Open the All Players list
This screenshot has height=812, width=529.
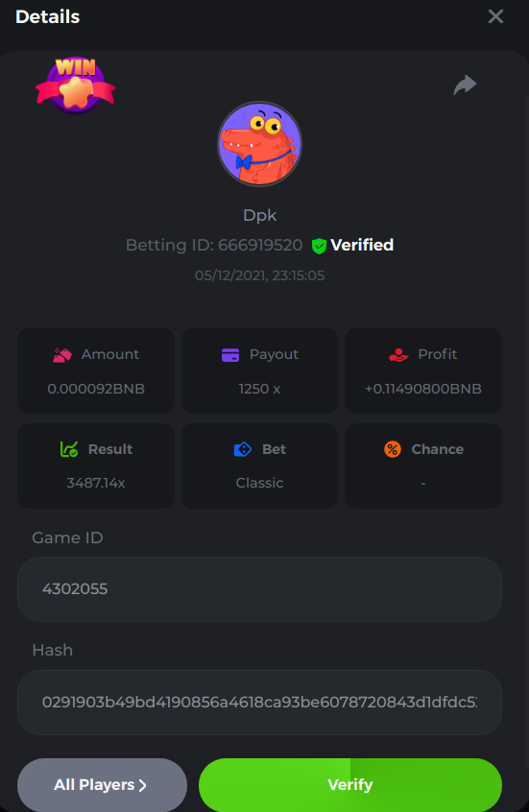tap(102, 784)
